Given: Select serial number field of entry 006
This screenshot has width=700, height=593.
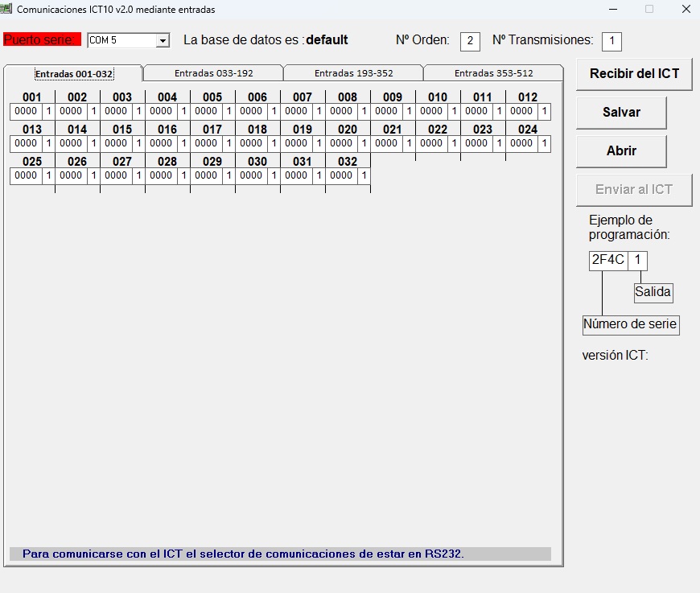Looking at the screenshot, I should (251, 111).
